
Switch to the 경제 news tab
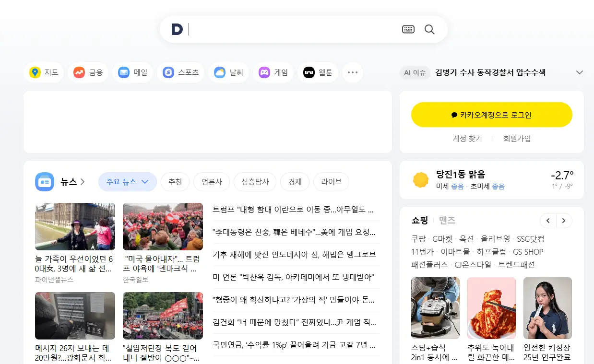point(295,182)
